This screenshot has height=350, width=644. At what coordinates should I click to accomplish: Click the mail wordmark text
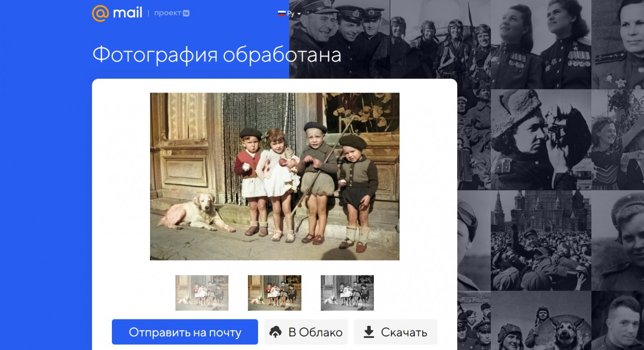127,13
